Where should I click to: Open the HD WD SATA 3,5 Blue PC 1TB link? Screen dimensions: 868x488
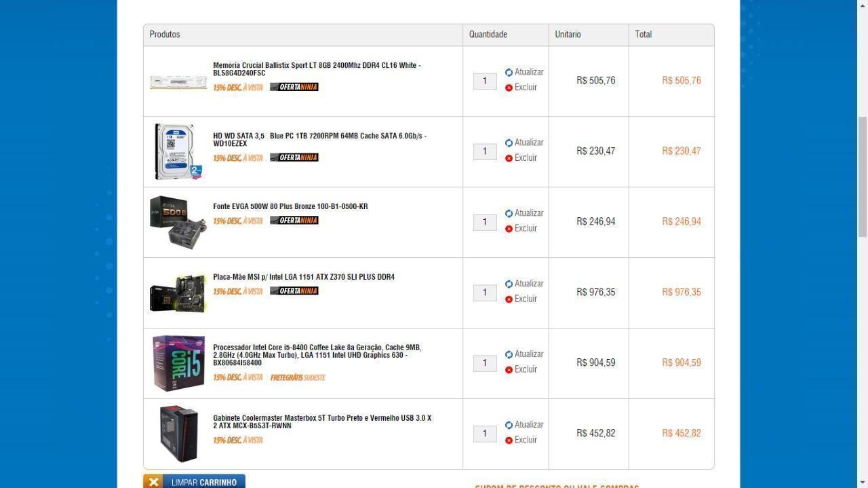[319, 140]
